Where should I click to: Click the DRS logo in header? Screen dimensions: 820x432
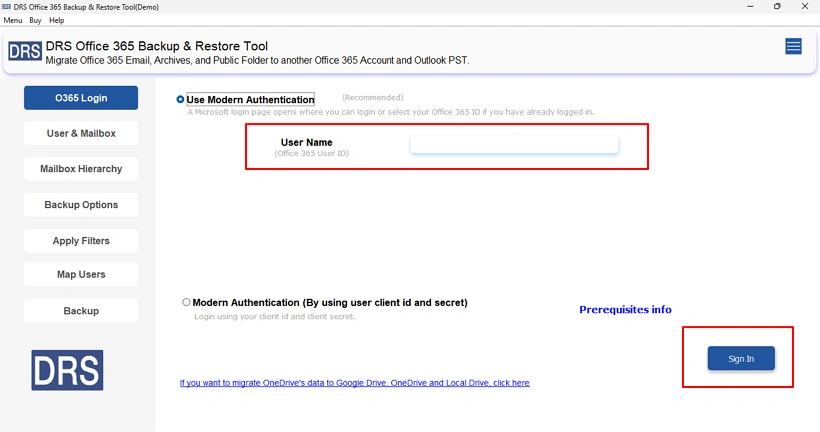(25, 51)
